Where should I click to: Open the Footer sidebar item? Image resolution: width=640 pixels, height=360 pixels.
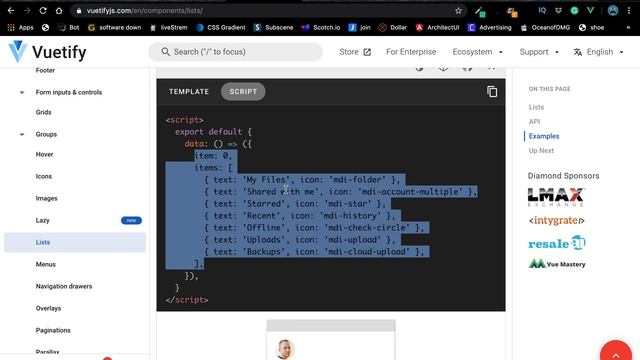coord(45,70)
